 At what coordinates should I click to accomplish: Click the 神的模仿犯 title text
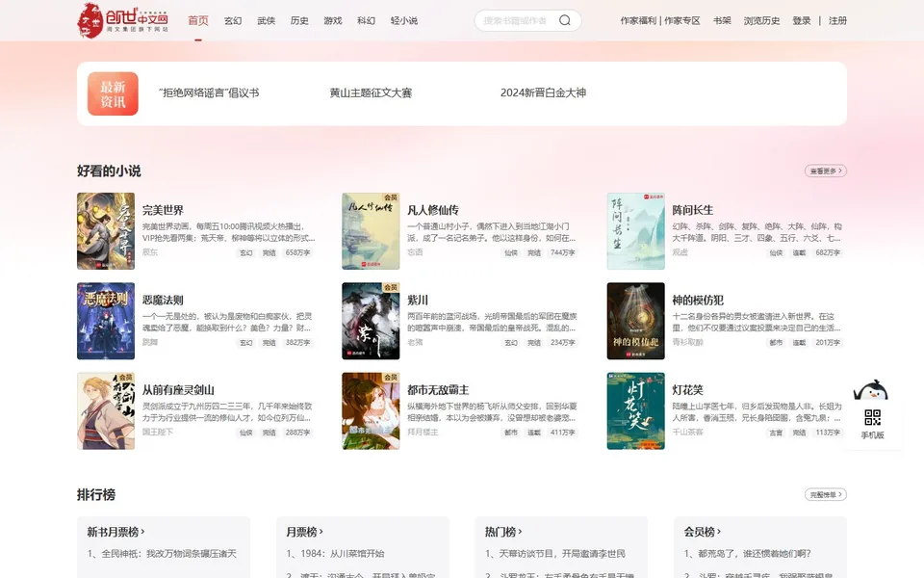click(699, 301)
